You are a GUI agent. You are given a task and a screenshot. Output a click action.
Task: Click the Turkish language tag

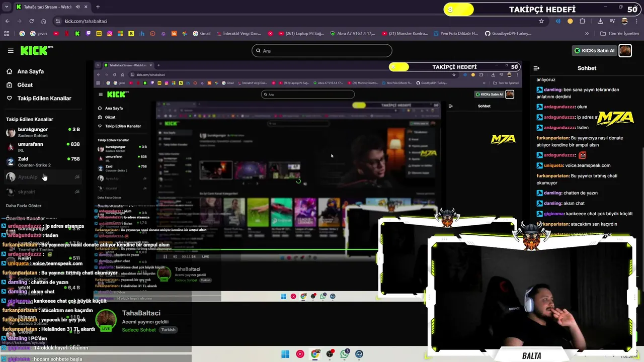click(168, 330)
